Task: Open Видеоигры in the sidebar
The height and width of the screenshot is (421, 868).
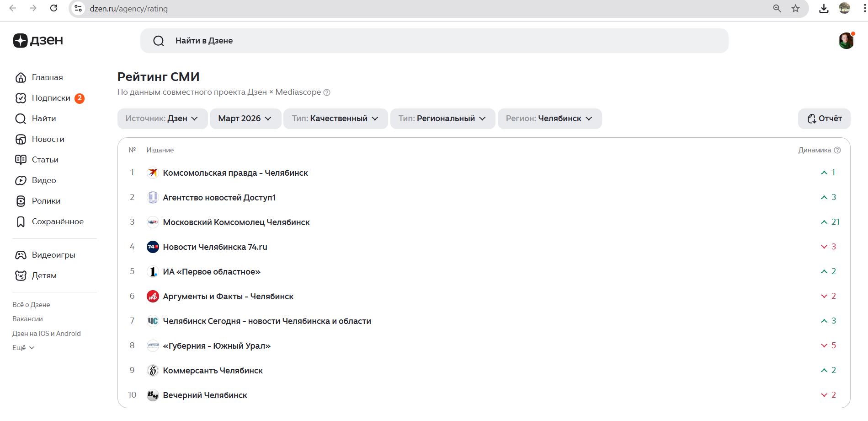Action: (x=53, y=255)
